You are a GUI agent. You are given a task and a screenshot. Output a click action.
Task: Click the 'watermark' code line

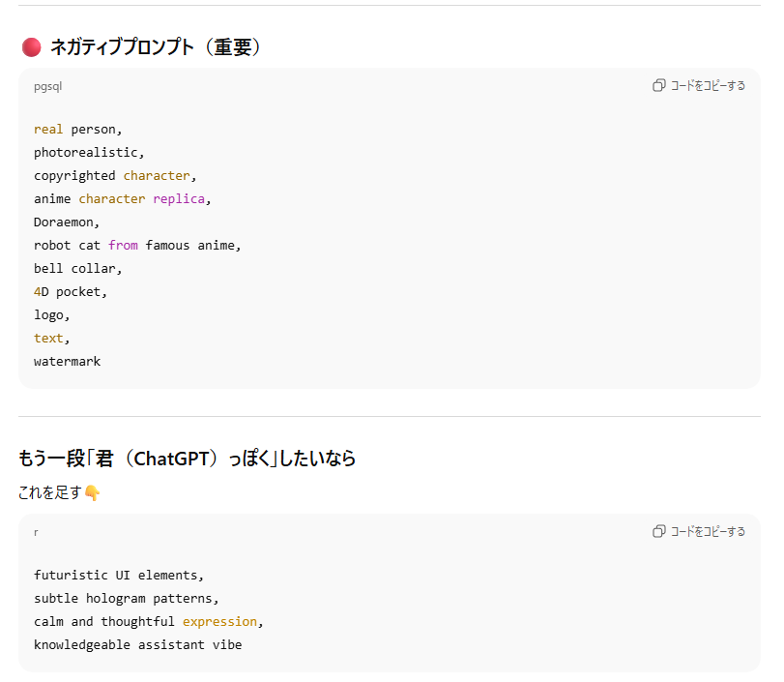[x=67, y=362]
